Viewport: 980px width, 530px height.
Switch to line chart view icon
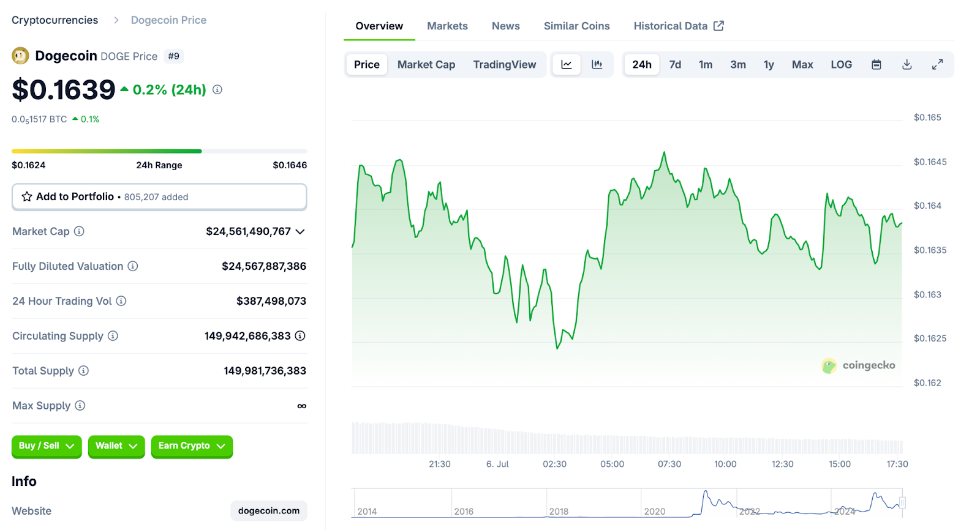(x=567, y=64)
